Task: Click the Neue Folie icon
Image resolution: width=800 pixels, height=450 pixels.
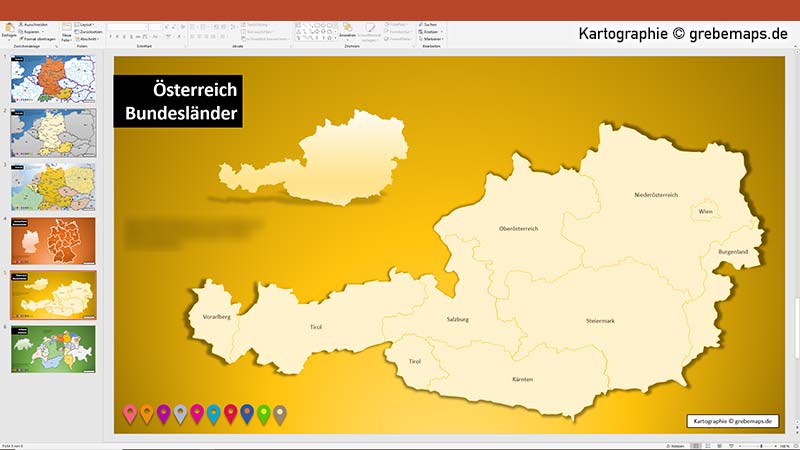Action: 66,28
